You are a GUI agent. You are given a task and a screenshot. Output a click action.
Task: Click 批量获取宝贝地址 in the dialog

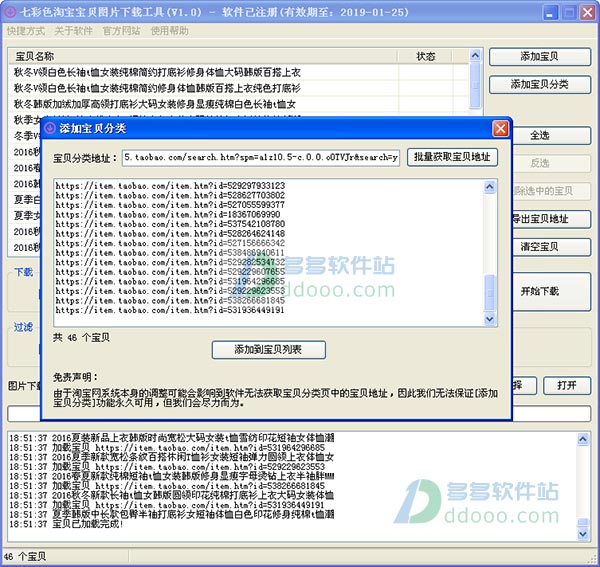[452, 157]
